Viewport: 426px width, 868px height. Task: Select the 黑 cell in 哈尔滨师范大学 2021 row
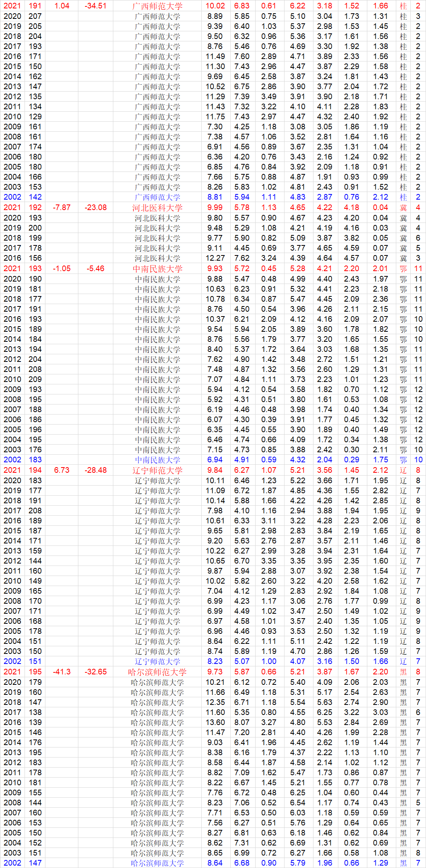[x=403, y=672]
